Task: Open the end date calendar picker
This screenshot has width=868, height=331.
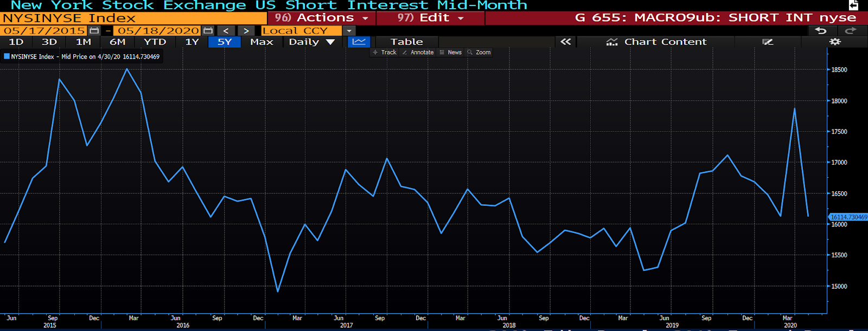Action: tap(208, 31)
